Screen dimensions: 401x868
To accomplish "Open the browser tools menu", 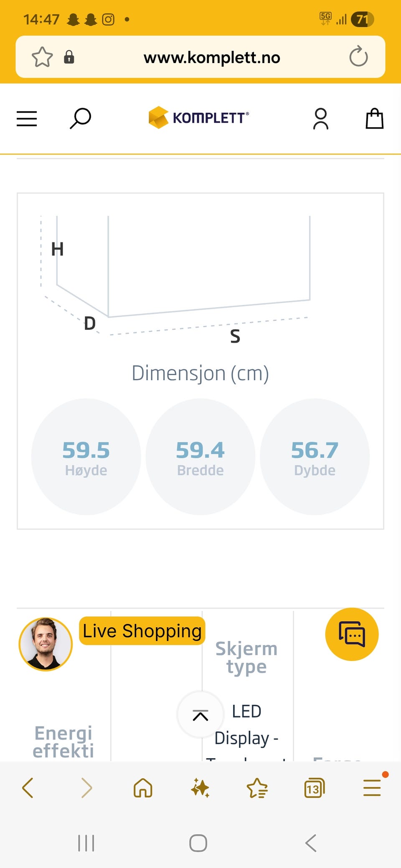I will click(x=372, y=788).
